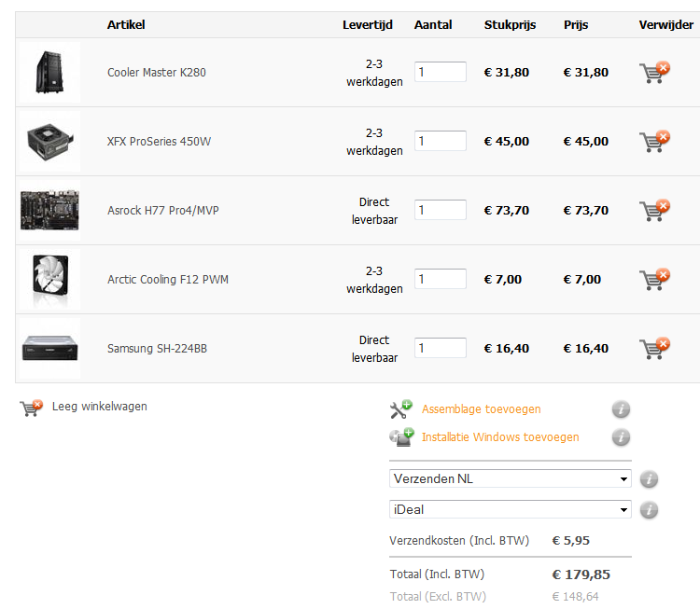
Task: Click Assemblage toevoegen link
Action: coord(482,409)
